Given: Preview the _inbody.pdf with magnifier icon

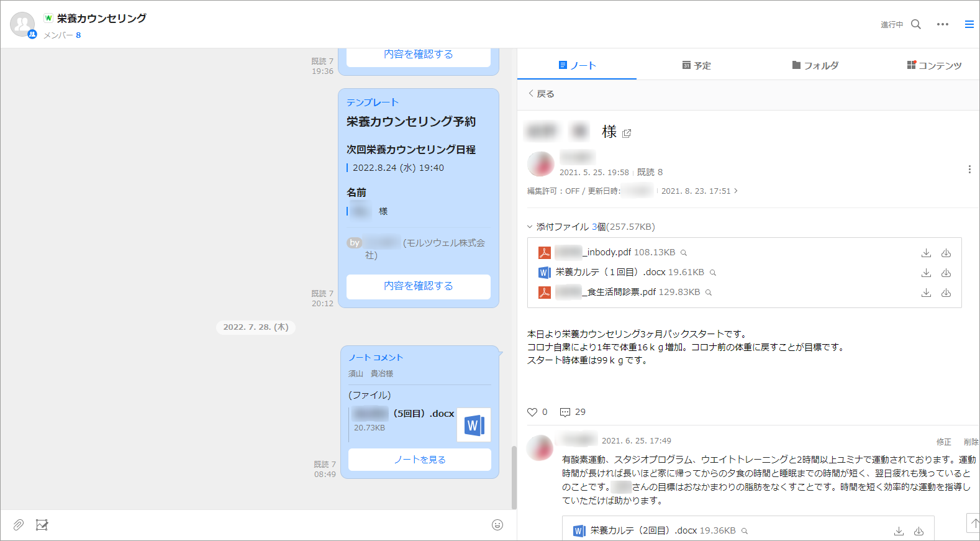Looking at the screenshot, I should (x=684, y=253).
